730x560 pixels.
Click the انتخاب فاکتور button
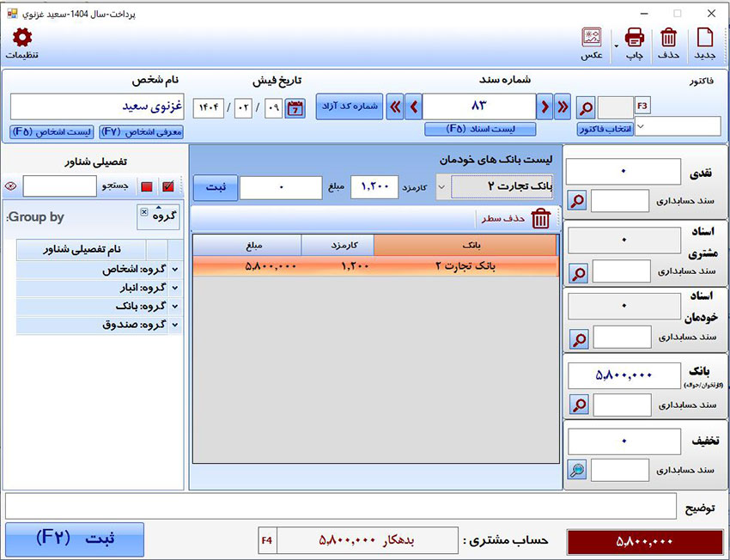(605, 130)
